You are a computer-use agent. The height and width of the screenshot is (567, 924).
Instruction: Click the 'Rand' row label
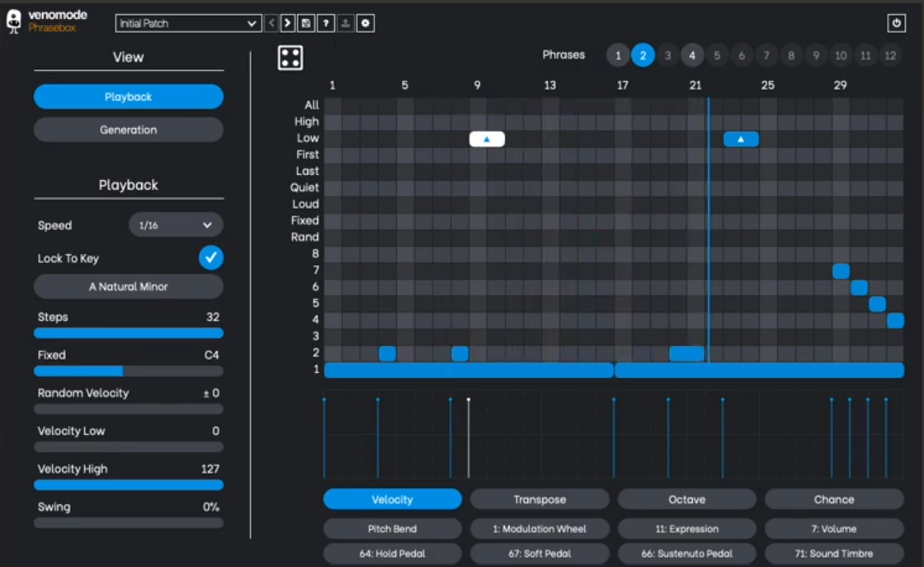click(x=304, y=237)
